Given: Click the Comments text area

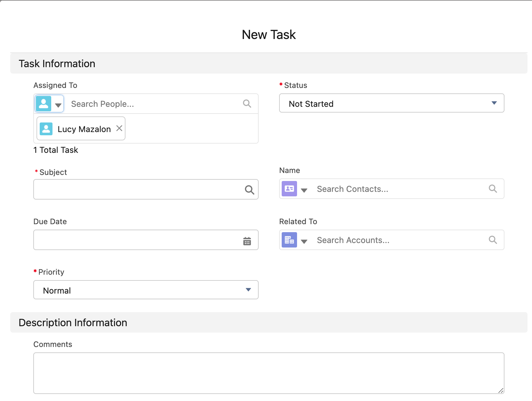Looking at the screenshot, I should pyautogui.click(x=269, y=373).
